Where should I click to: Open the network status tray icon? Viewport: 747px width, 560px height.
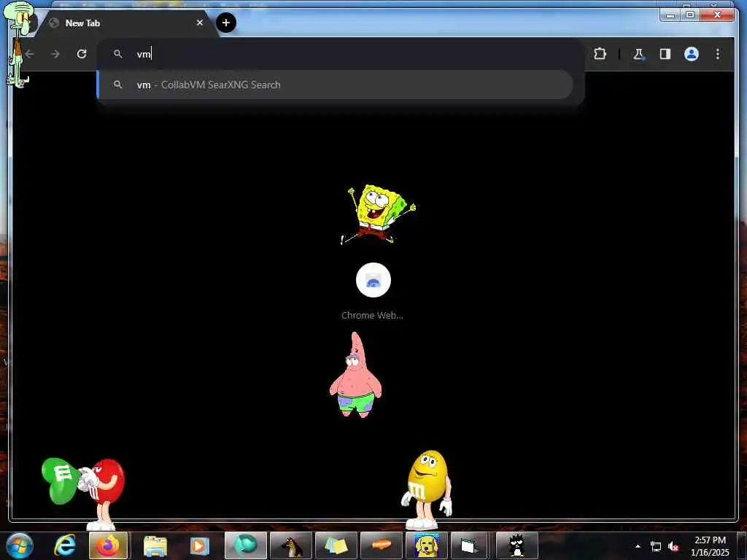pyautogui.click(x=656, y=547)
